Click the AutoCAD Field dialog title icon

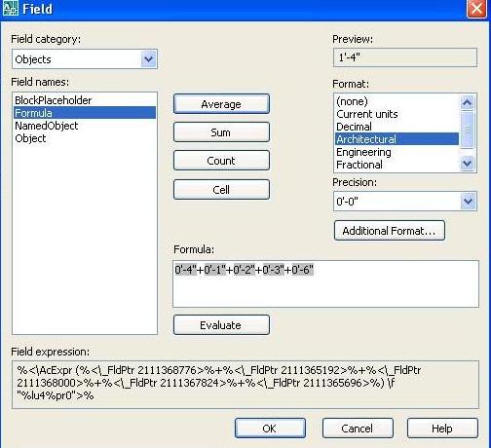[10, 8]
